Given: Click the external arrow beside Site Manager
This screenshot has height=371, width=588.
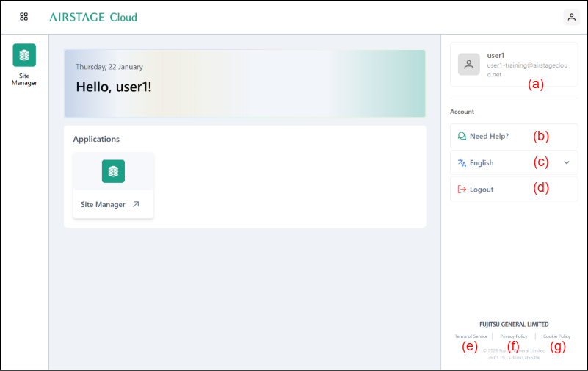Looking at the screenshot, I should point(136,205).
